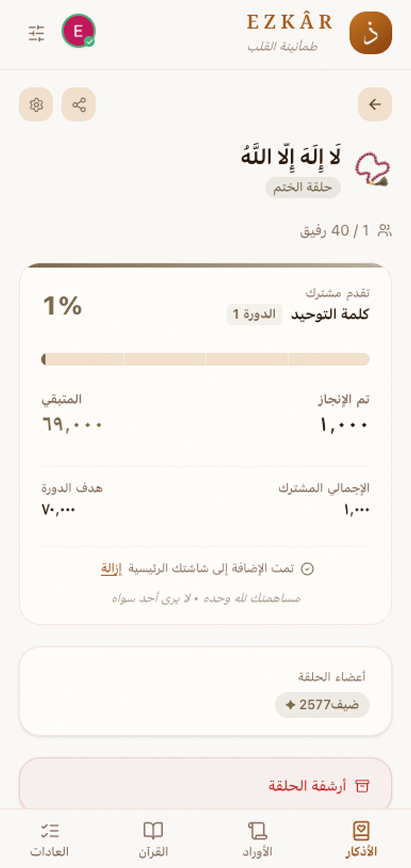411x868 pixels.
Task: Click the shared progress bar
Action: 205,359
